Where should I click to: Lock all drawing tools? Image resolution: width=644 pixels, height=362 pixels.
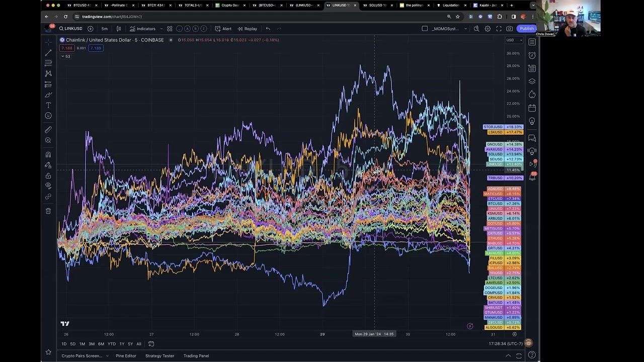coord(48,175)
